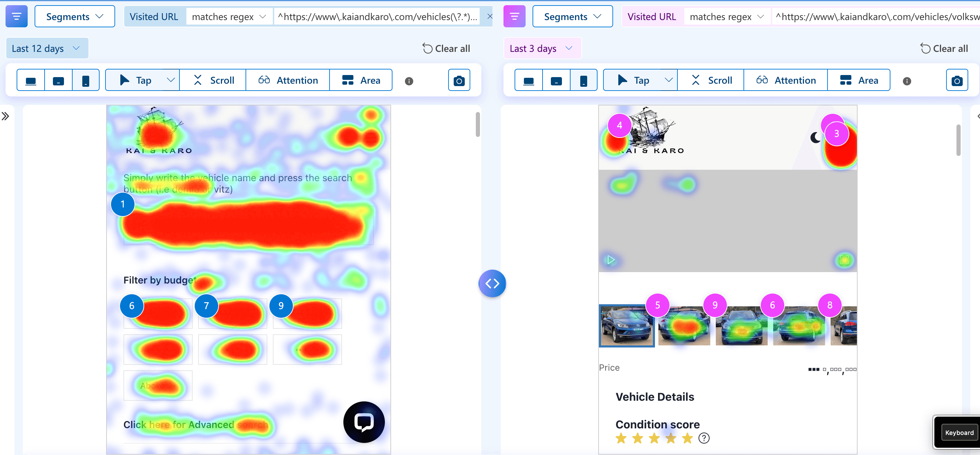980x455 pixels.
Task: Open the left Segments dropdown
Action: (x=75, y=16)
